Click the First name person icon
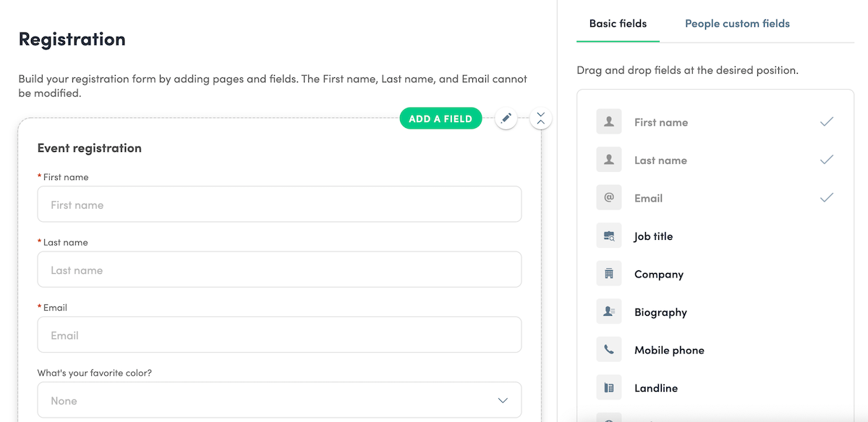Image resolution: width=868 pixels, height=422 pixels. tap(609, 122)
